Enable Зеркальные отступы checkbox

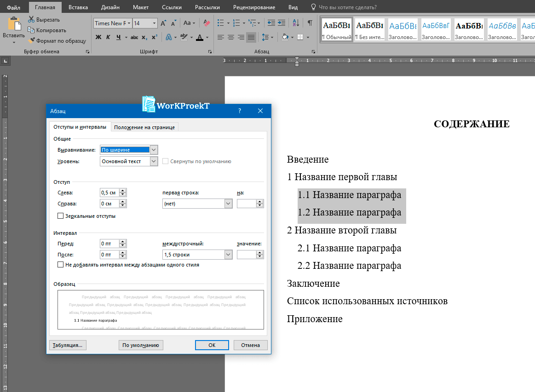[60, 216]
